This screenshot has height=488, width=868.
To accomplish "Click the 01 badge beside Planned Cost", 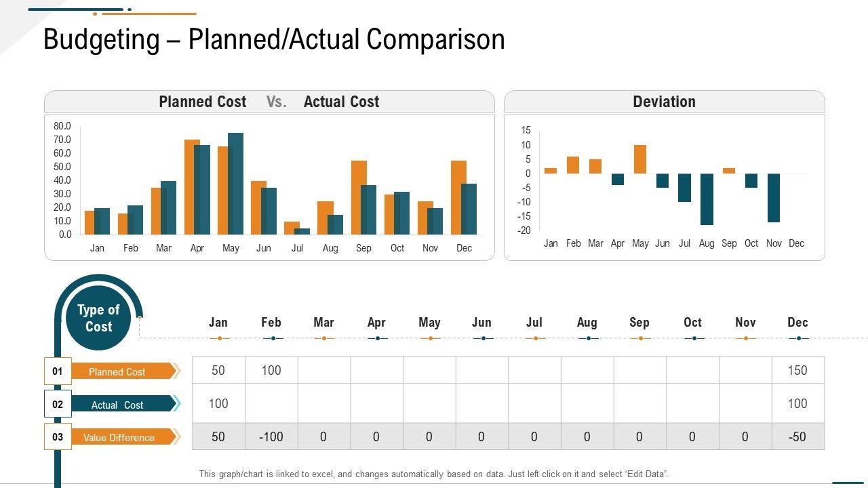I will (x=58, y=371).
